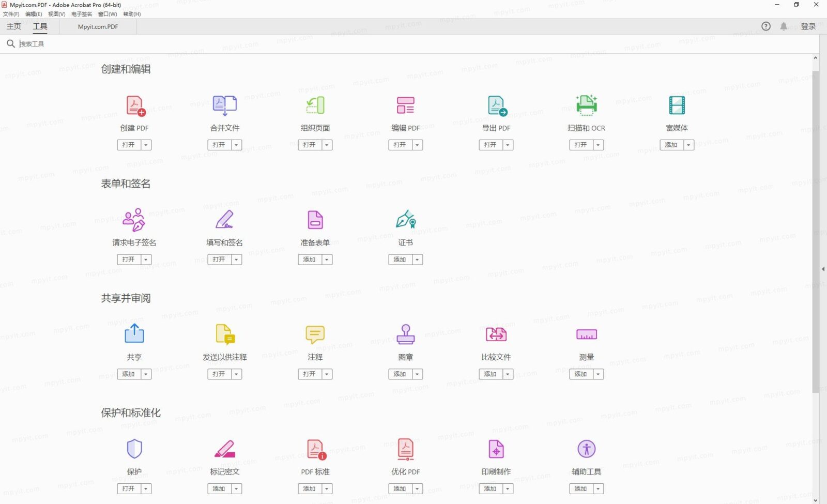Image resolution: width=827 pixels, height=504 pixels.
Task: Select the 发送以供注释 icon
Action: [225, 334]
